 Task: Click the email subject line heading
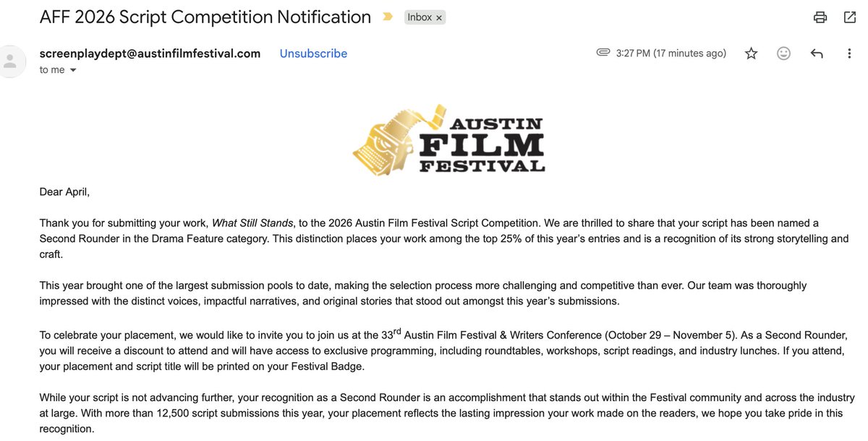tap(205, 17)
